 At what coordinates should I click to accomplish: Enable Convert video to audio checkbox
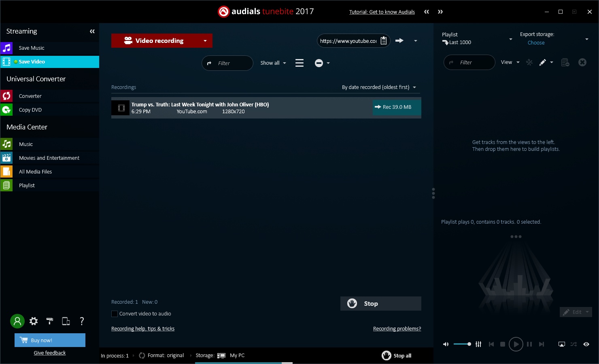(115, 314)
